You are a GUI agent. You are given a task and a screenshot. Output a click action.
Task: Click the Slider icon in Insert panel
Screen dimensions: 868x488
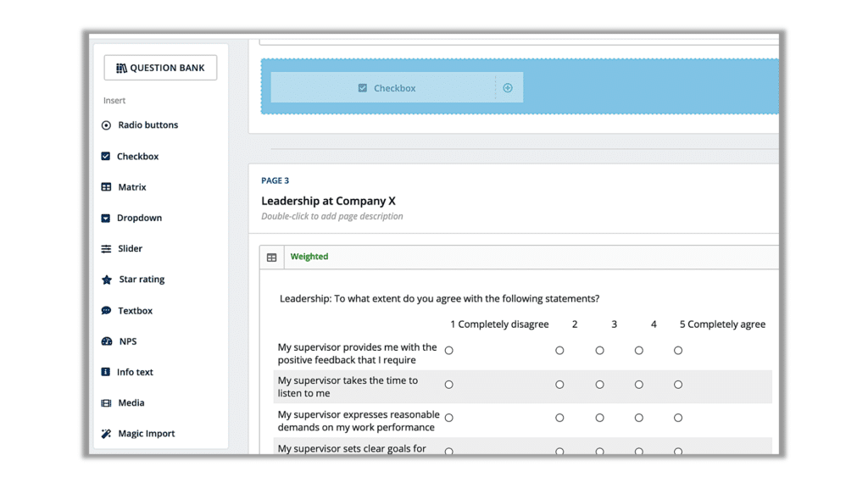coord(106,249)
